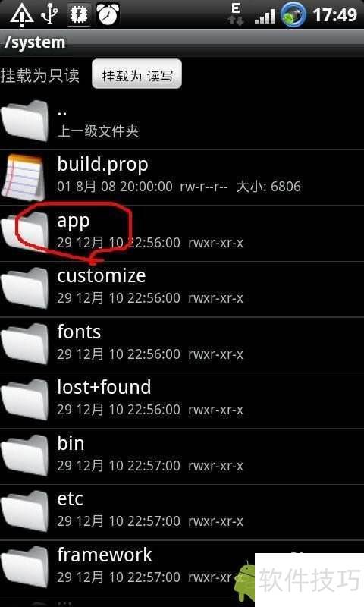Open the lost+found folder icon
Viewport: 364px width, 607px height.
(x=25, y=399)
